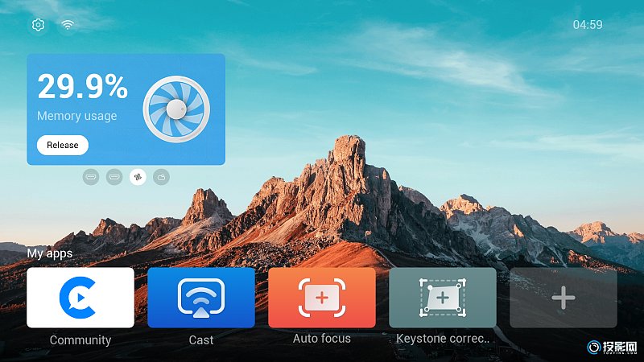Click the fan graphic in memory widget
This screenshot has height=362, width=644.
point(176,109)
